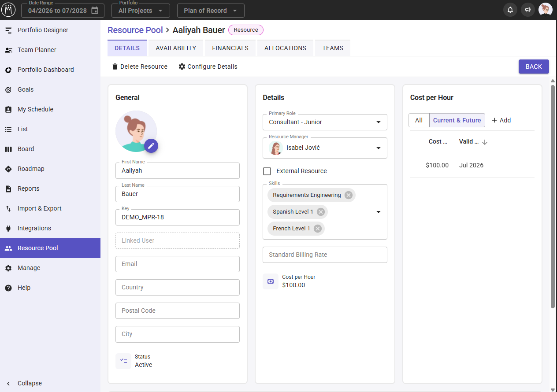Click the Email input field
The width and height of the screenshot is (557, 392).
coord(178,264)
